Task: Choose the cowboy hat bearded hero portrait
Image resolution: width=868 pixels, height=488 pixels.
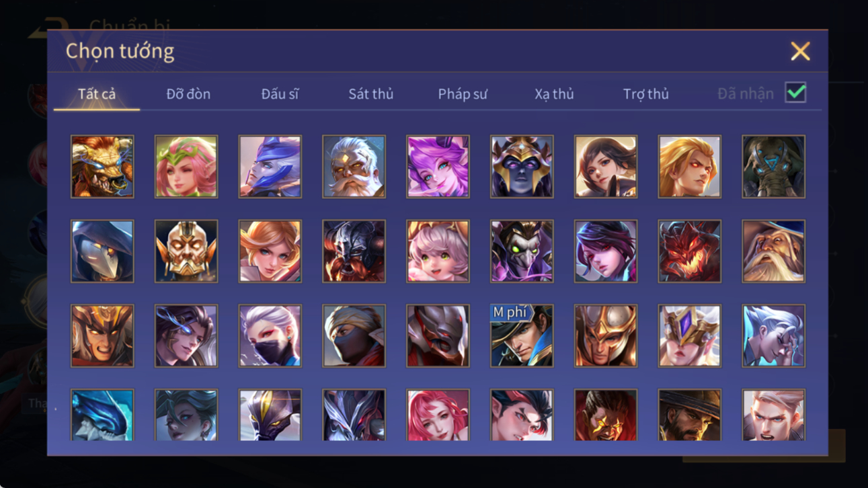Action: click(689, 415)
